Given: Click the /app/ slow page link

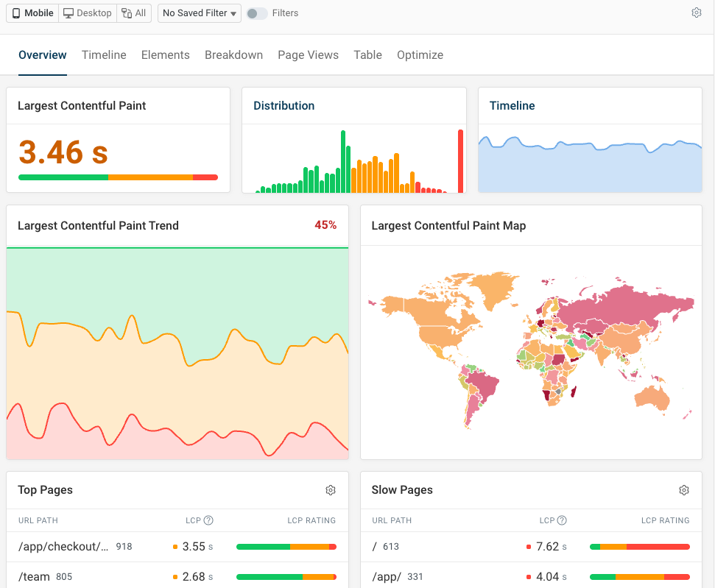Looking at the screenshot, I should click(387, 576).
